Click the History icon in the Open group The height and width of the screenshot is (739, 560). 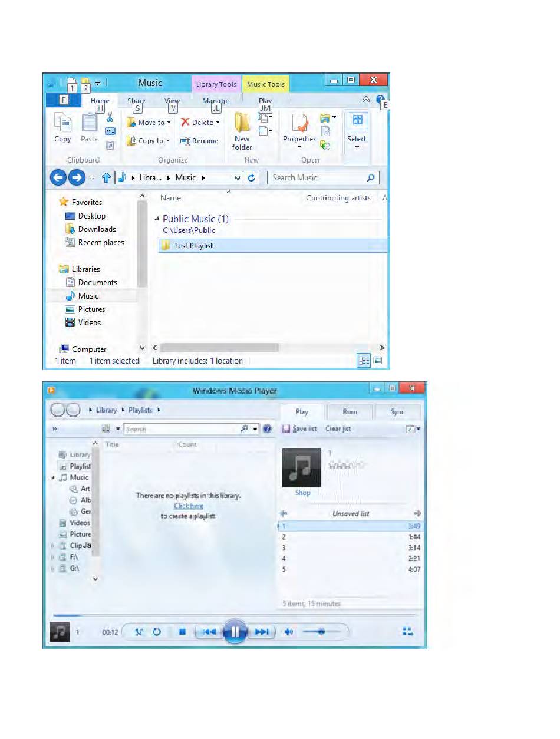(x=325, y=145)
